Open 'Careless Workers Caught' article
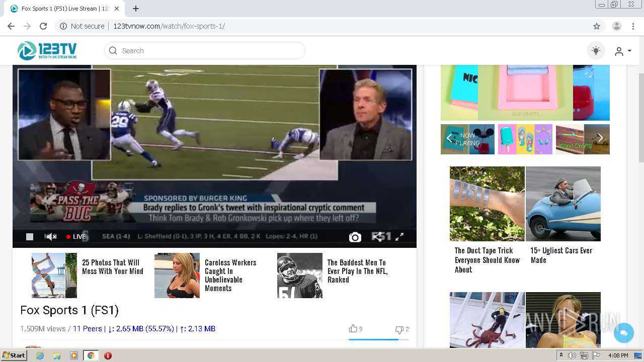 click(230, 276)
